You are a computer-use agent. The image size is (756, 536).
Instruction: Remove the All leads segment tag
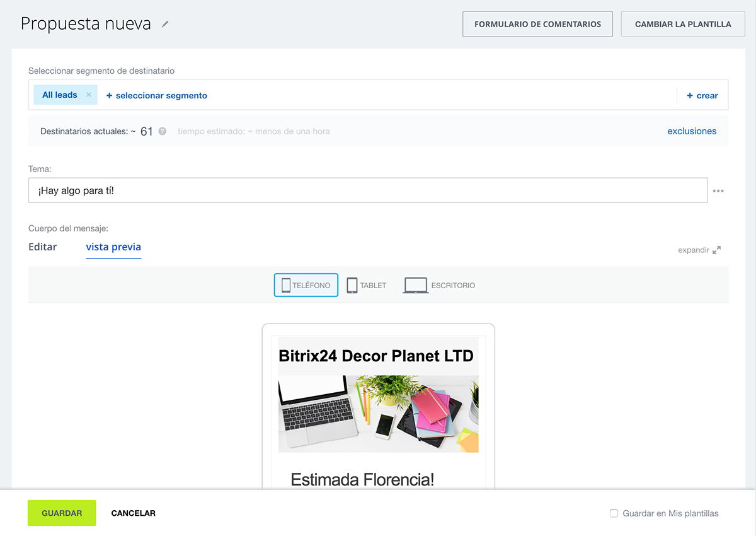pos(89,95)
